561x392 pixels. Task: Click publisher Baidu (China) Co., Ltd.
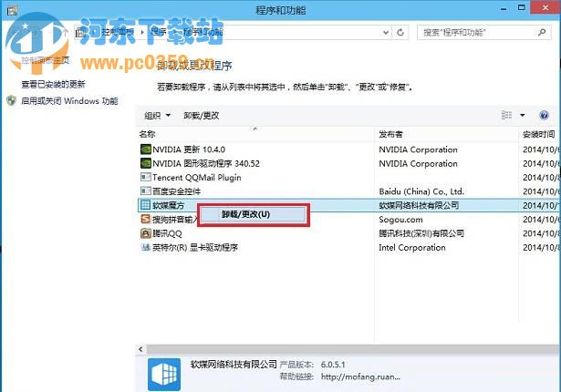(421, 191)
